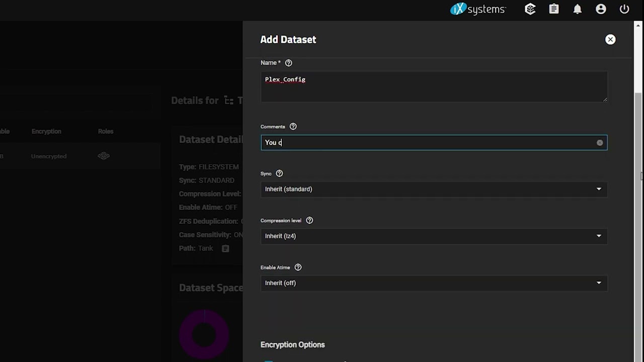This screenshot has width=644, height=362.
Task: Click the Type: FILESYSTEM detail
Action: pyautogui.click(x=209, y=167)
